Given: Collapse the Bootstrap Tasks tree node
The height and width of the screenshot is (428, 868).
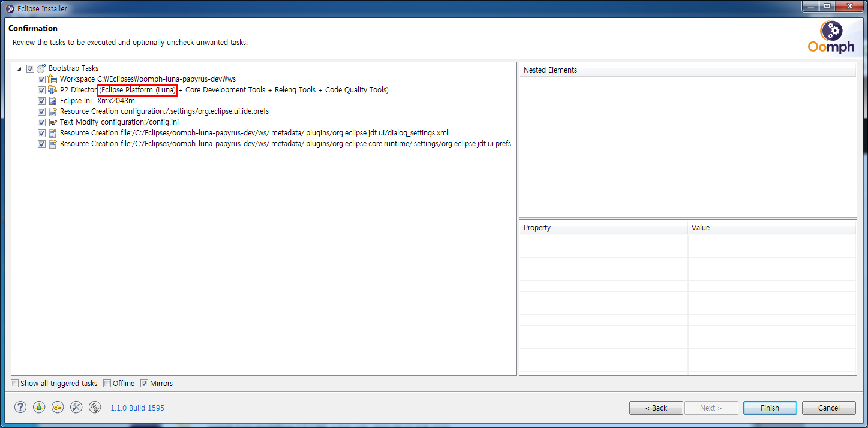Looking at the screenshot, I should coord(20,68).
